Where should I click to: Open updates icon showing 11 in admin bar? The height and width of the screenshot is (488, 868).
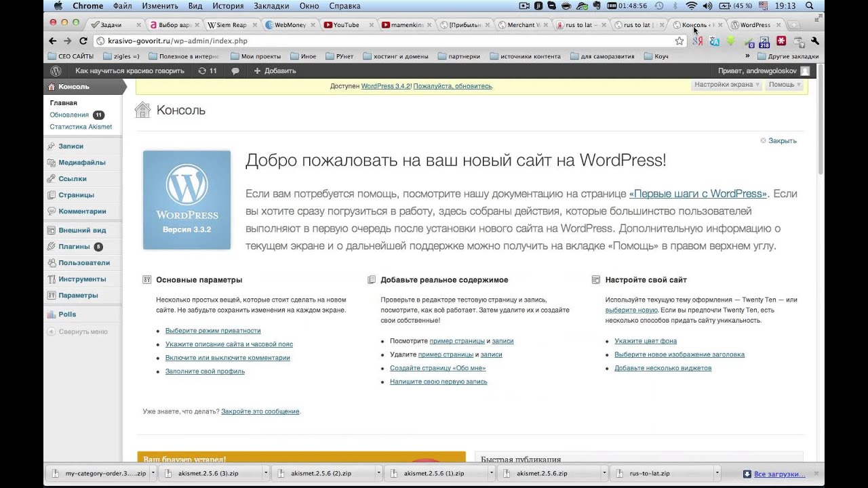208,70
